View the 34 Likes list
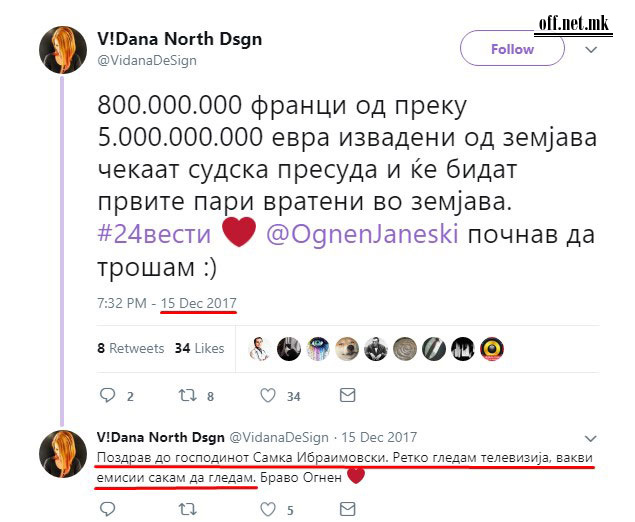 pyautogui.click(x=199, y=348)
